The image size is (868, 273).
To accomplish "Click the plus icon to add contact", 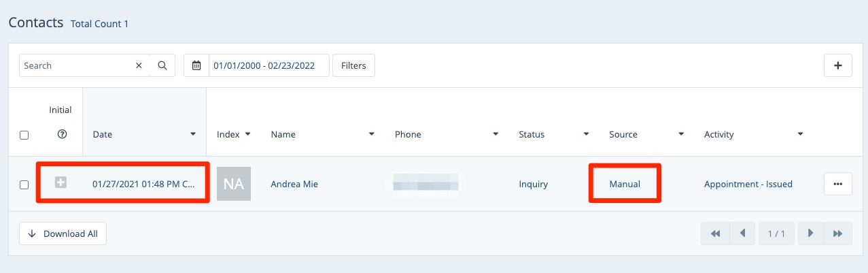I will [x=837, y=65].
